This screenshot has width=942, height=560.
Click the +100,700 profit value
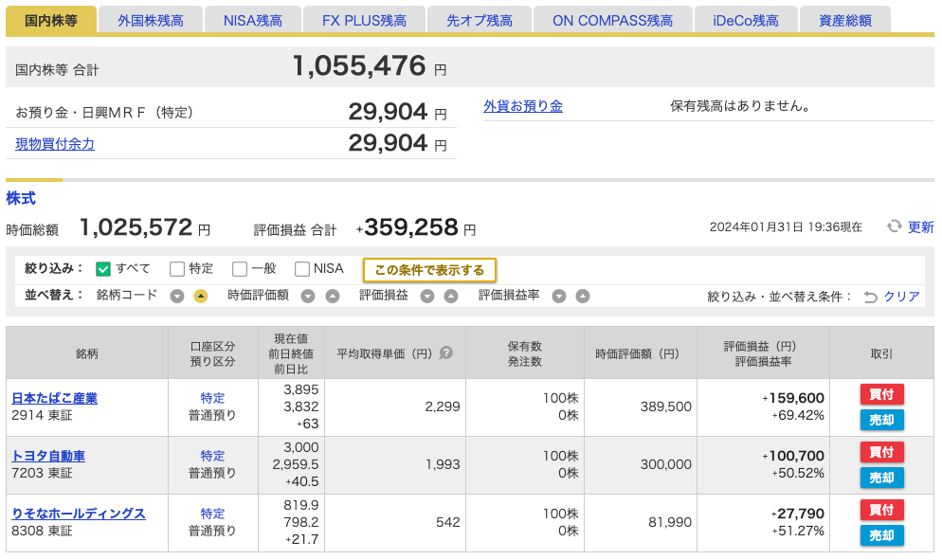(793, 456)
